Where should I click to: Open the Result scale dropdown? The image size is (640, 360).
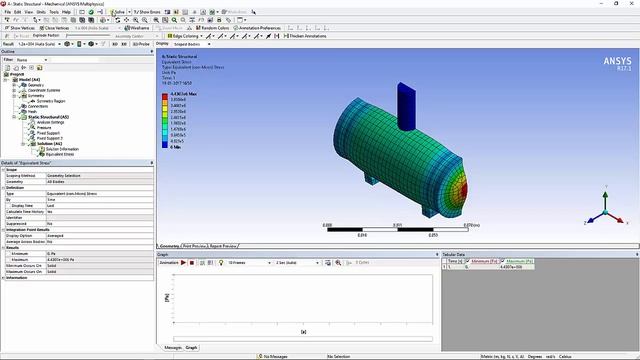tap(59, 44)
